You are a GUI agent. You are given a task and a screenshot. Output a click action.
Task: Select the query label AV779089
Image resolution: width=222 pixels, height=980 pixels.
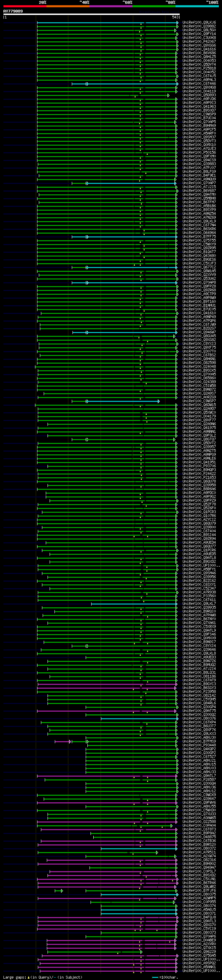click(x=13, y=11)
